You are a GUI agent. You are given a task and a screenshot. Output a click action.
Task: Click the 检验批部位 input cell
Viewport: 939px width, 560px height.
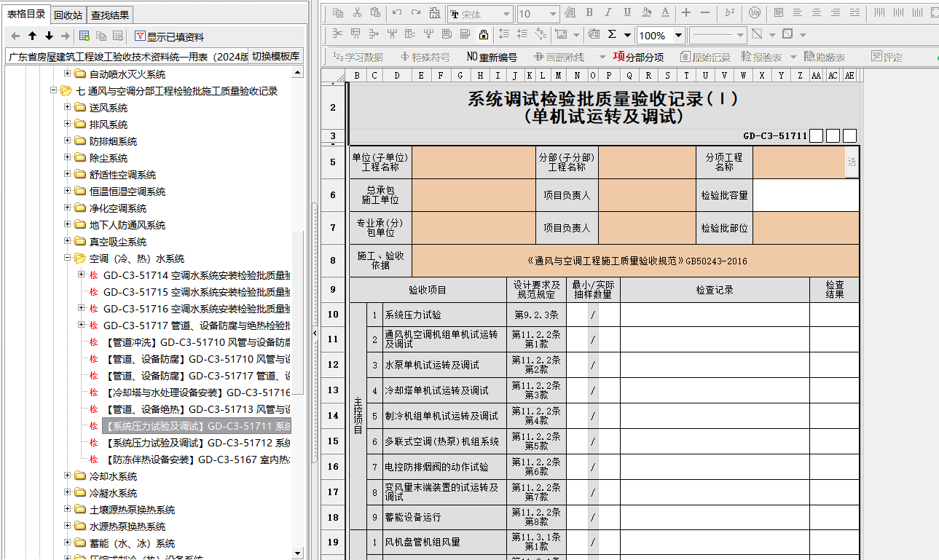pos(806,228)
